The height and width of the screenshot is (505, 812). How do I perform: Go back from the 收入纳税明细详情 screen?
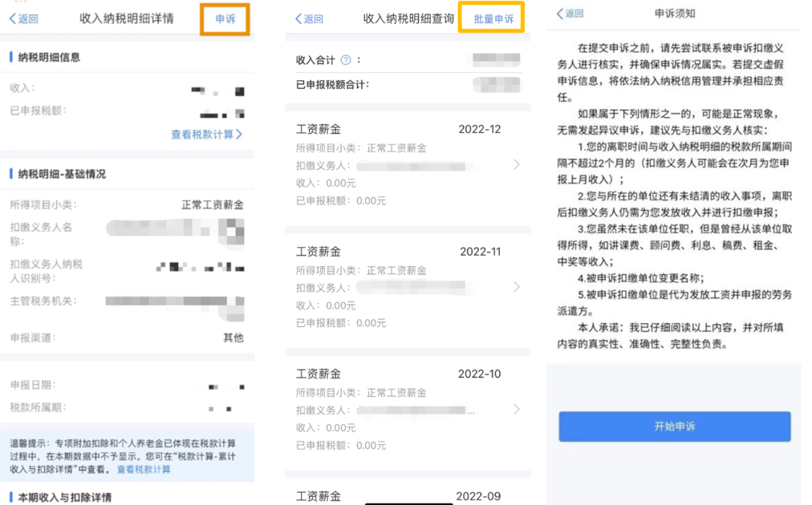[x=24, y=19]
